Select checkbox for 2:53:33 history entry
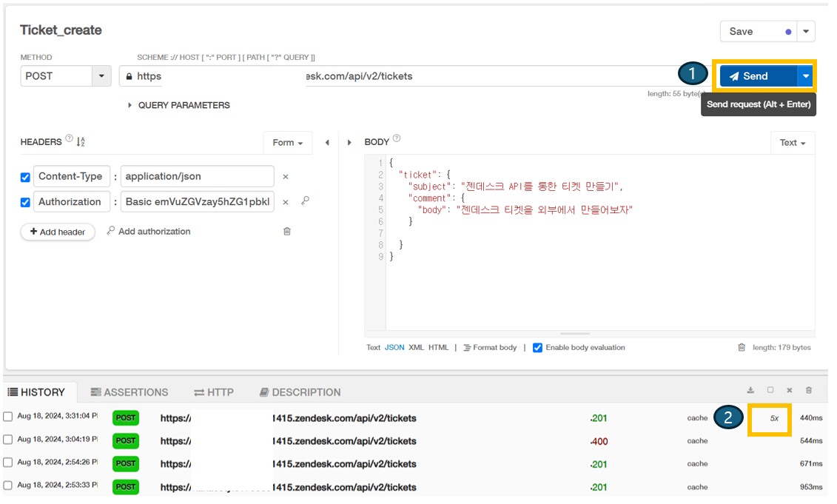The width and height of the screenshot is (837, 504). [8, 485]
